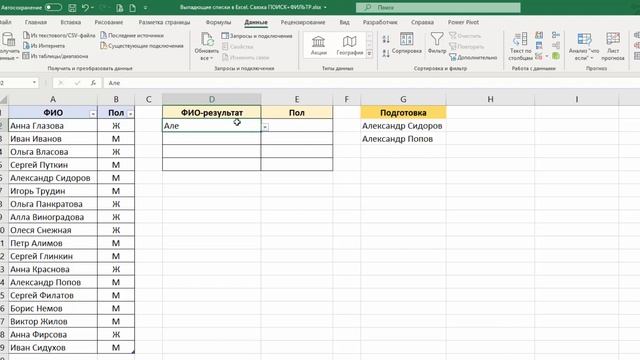Click the blank new document icon in title bar

132,7
